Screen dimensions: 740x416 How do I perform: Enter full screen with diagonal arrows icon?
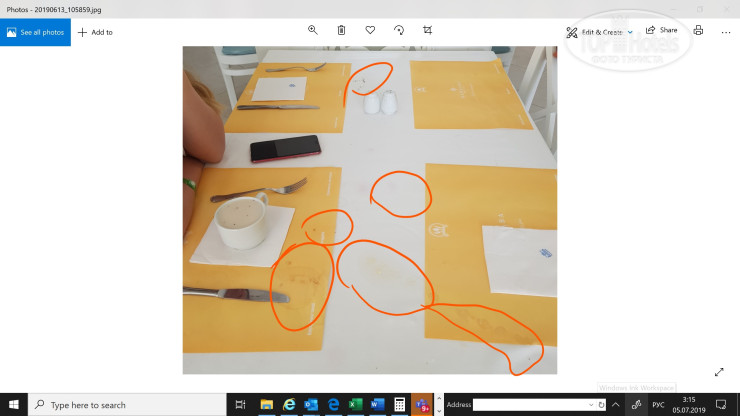(x=719, y=372)
